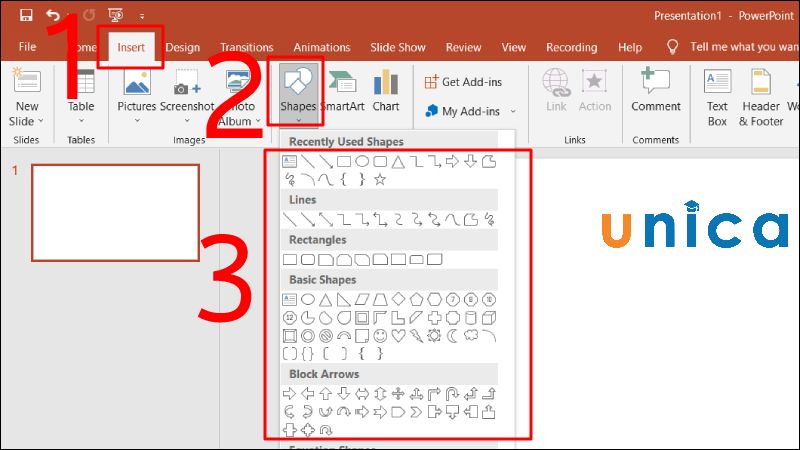Open Customize Quick Access Toolbar arrow
The height and width of the screenshot is (450, 800).
(x=142, y=16)
